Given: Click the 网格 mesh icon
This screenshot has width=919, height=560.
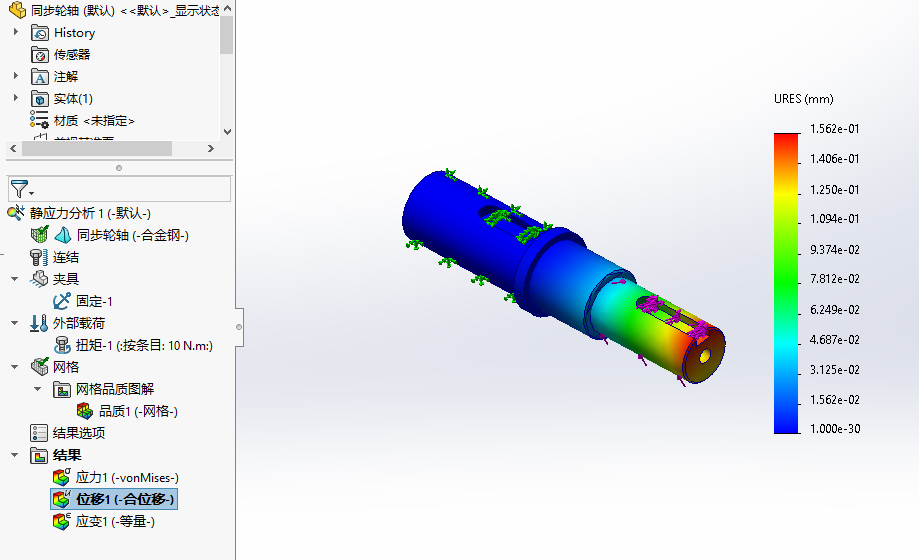Looking at the screenshot, I should [x=39, y=366].
